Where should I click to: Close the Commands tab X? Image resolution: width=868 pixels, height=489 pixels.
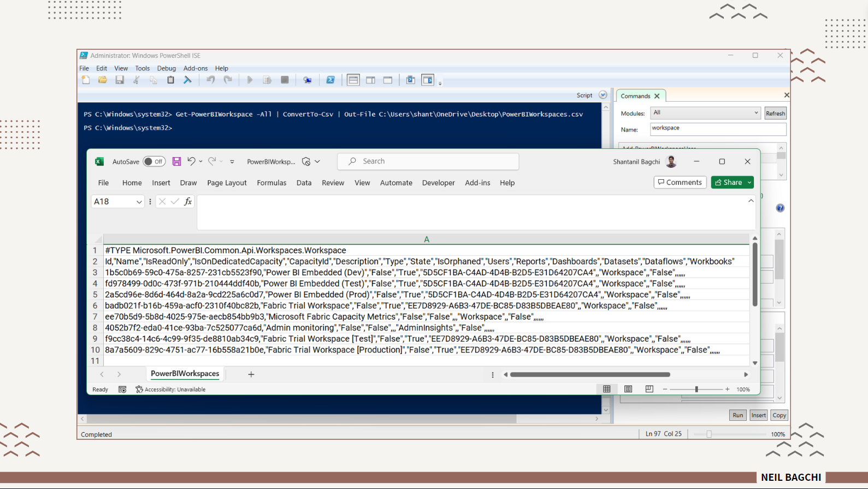click(657, 96)
